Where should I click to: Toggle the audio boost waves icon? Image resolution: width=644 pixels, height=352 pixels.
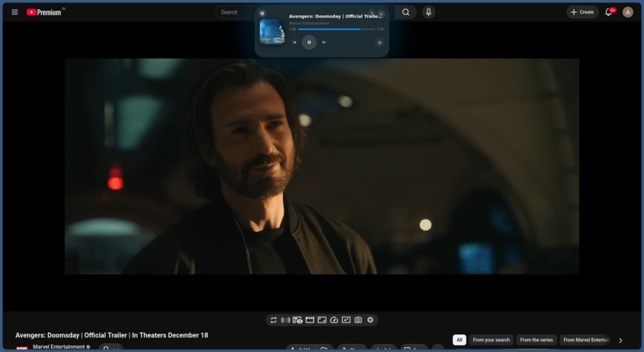(x=285, y=320)
